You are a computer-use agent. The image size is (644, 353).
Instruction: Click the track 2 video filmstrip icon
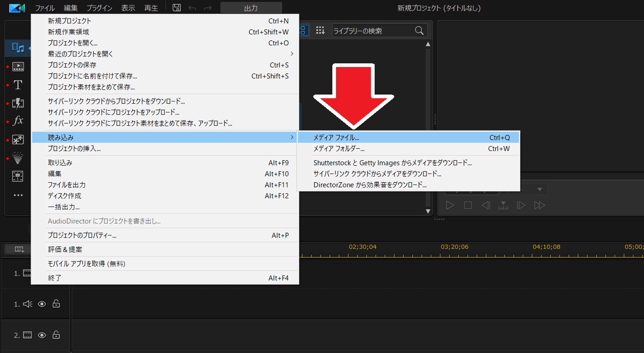pos(28,335)
